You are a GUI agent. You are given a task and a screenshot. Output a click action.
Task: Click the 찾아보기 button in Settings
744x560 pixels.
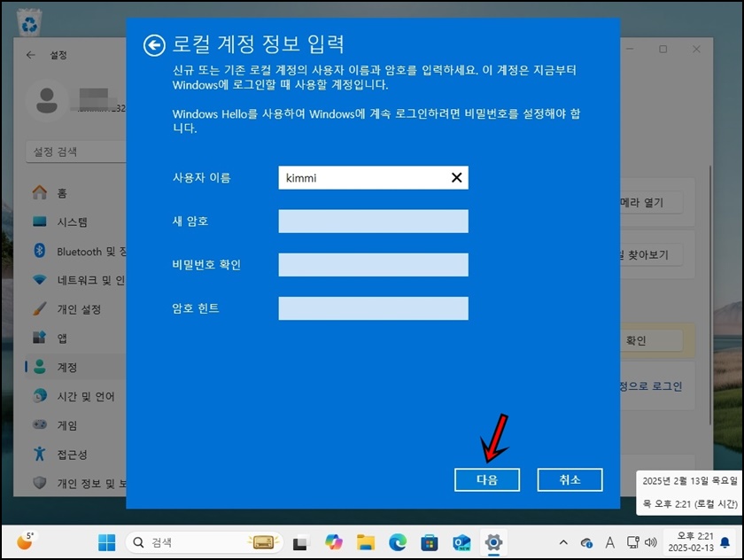point(652,255)
